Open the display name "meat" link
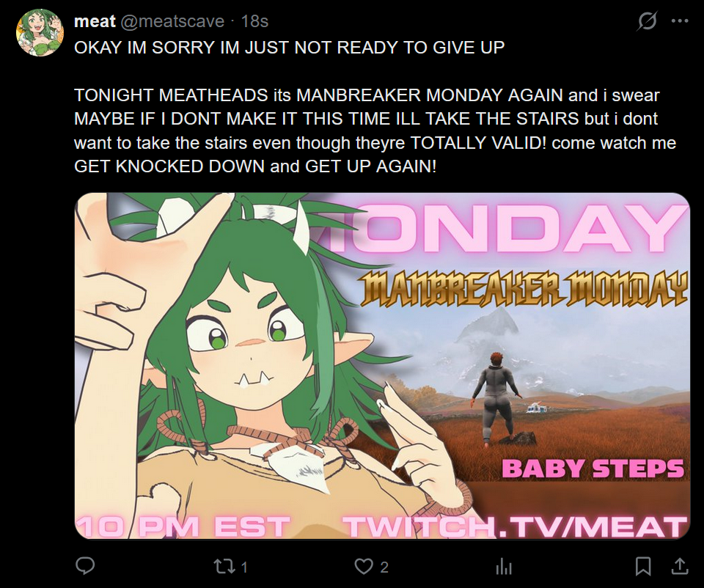The image size is (704, 588). (95, 21)
